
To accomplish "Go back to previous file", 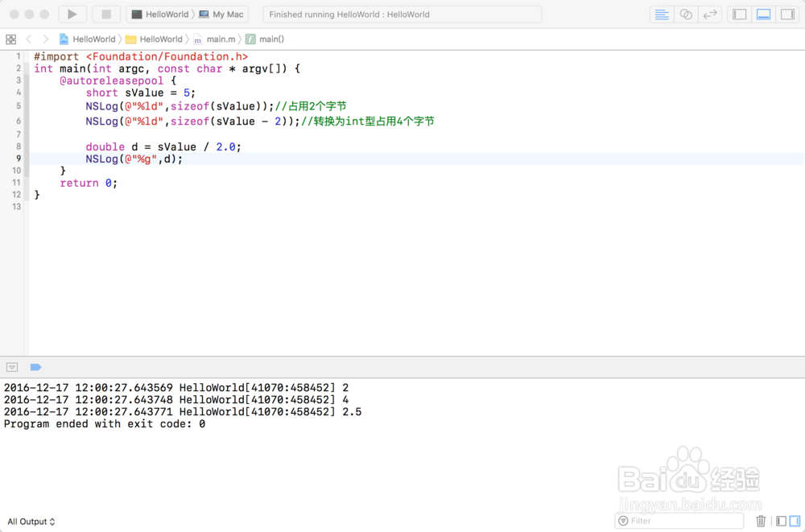I will click(x=29, y=39).
